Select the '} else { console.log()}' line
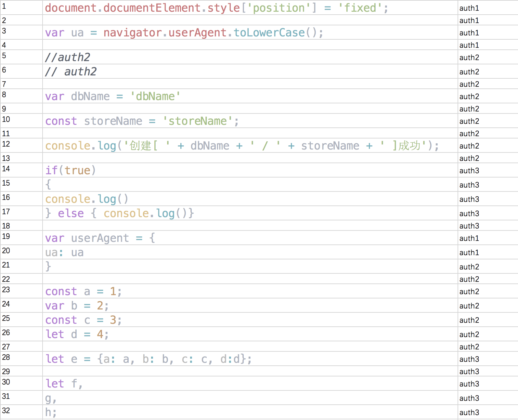Viewport: 518px width, 420px height. tap(120, 213)
